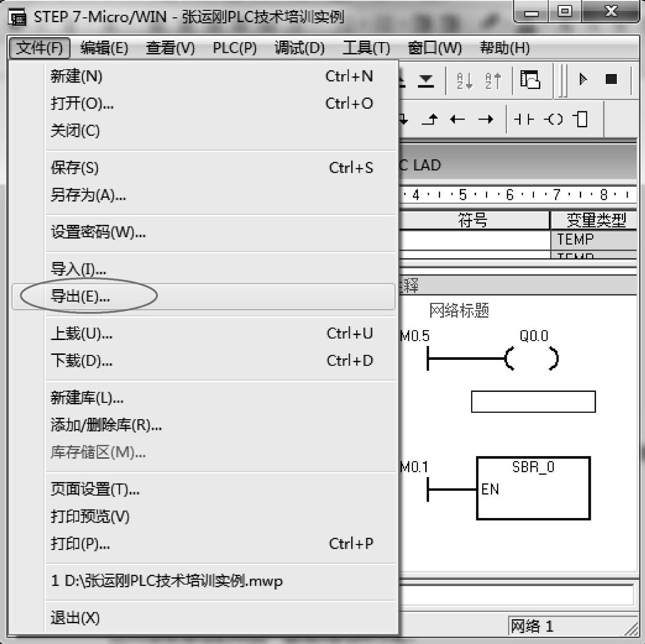Click the empty box below the Q0.0 coil
Image resolution: width=645 pixels, height=644 pixels.
tap(533, 401)
